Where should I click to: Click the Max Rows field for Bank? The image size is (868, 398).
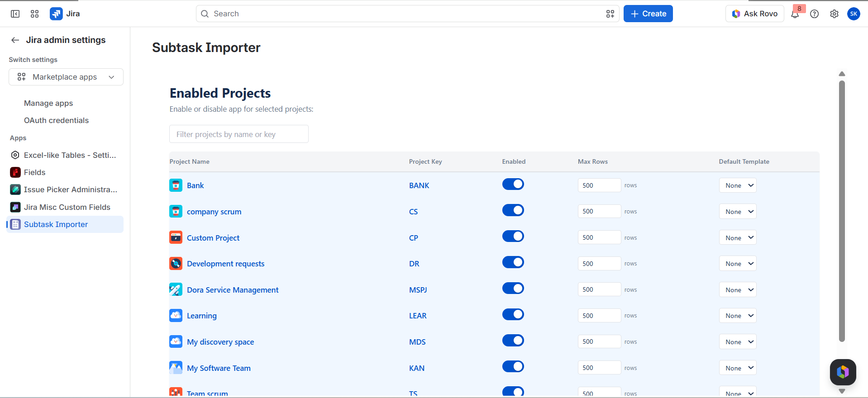tap(599, 185)
